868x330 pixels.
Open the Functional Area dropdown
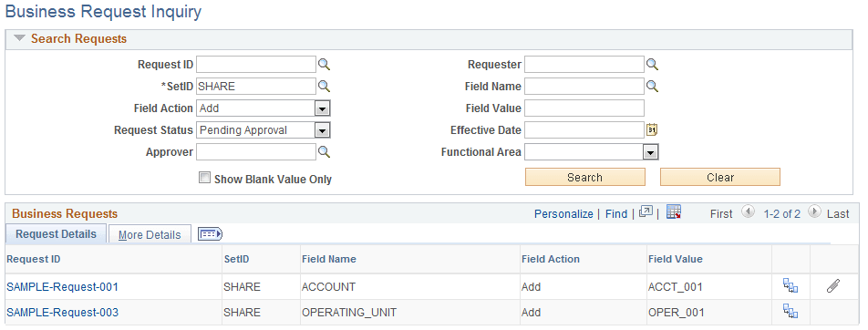[x=650, y=152]
